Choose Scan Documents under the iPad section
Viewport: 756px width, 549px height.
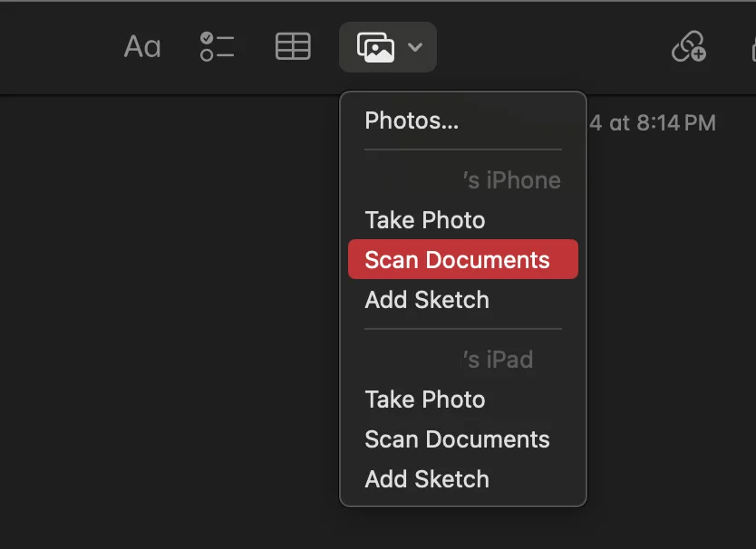pyautogui.click(x=457, y=439)
